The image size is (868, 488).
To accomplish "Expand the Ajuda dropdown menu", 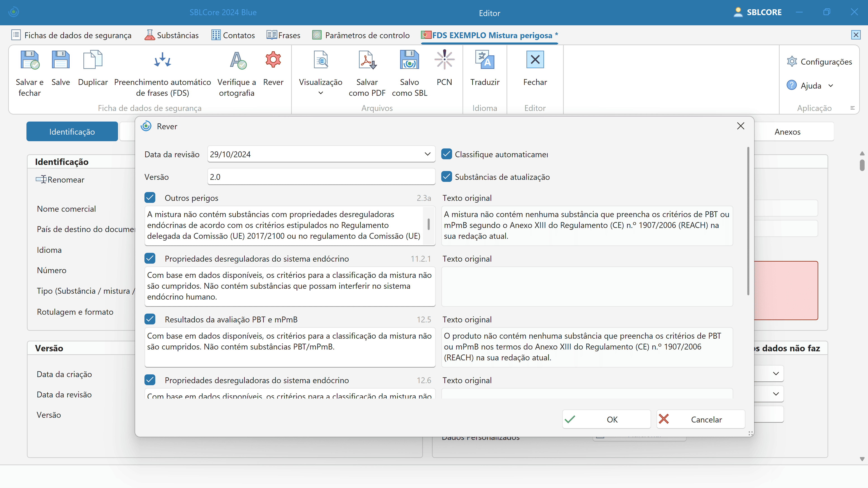I will point(831,86).
